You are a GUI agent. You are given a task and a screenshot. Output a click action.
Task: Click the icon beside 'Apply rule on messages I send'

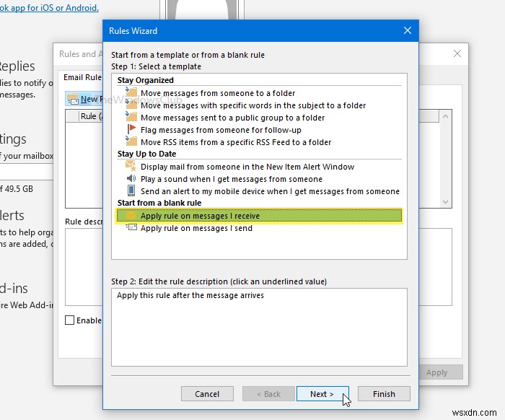coord(131,228)
